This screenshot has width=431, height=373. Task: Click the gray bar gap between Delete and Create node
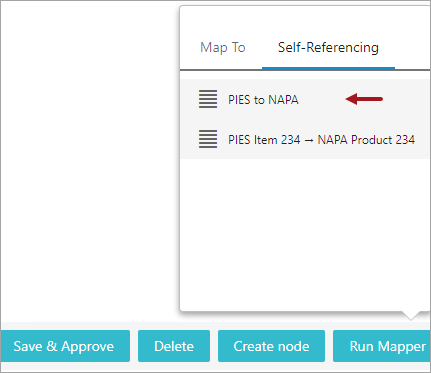coord(214,346)
